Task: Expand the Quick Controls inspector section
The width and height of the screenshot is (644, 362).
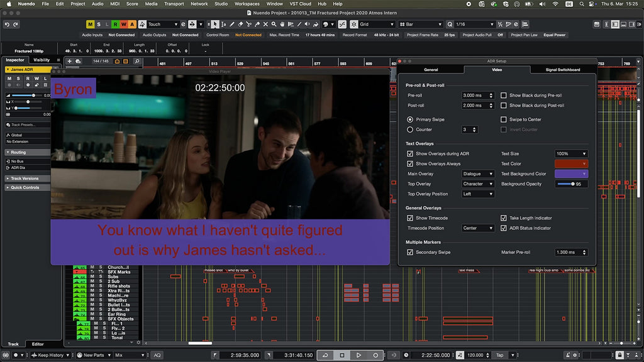Action: pos(27,187)
